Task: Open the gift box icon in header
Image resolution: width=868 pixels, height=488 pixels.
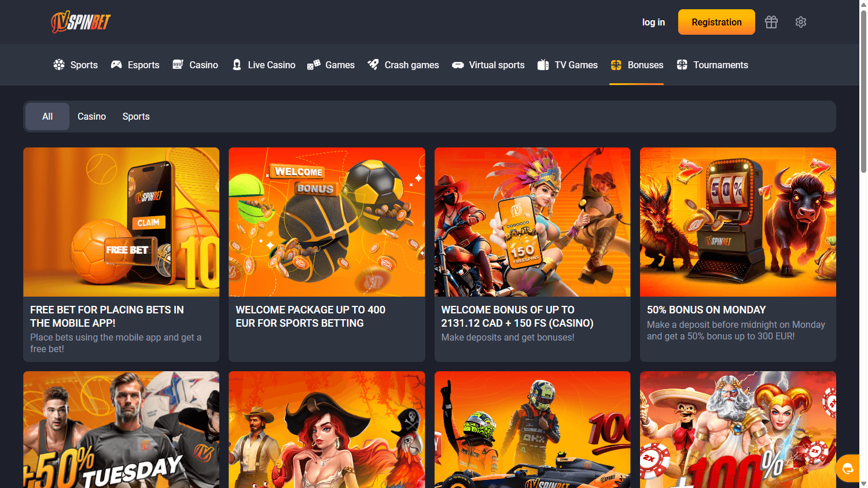Action: tap(771, 22)
